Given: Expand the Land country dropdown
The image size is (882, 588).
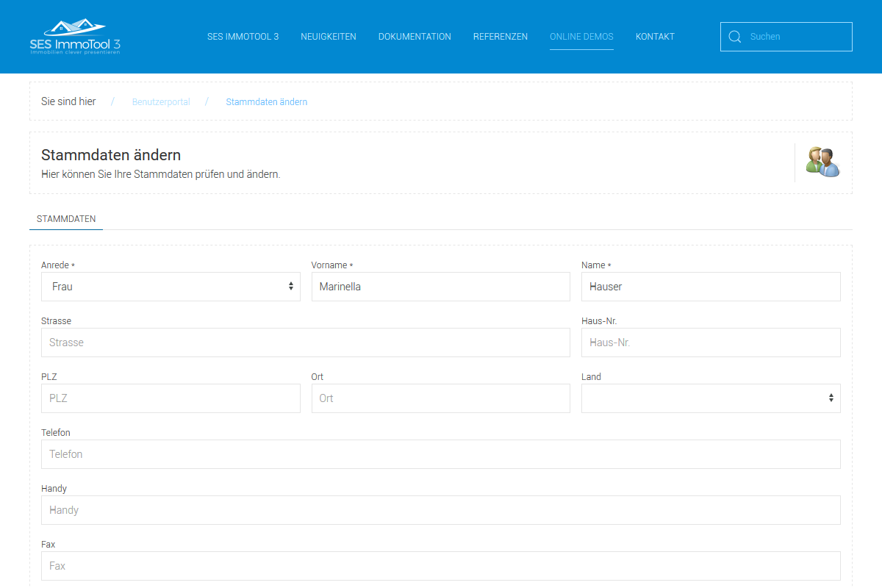Looking at the screenshot, I should (711, 398).
